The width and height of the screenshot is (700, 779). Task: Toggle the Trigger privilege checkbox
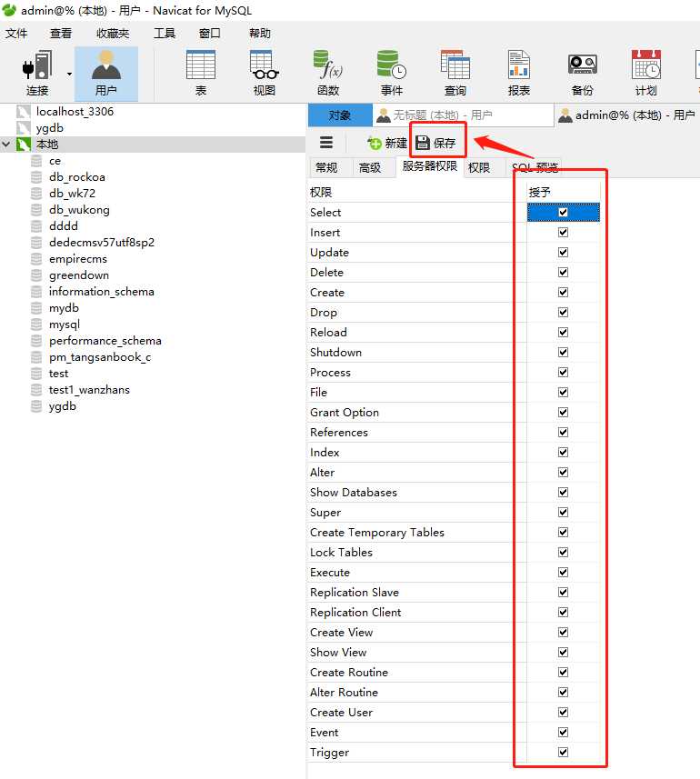[x=563, y=752]
